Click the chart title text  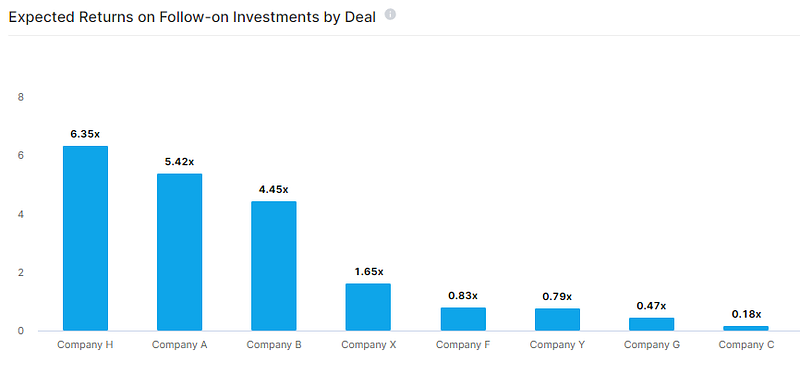192,17
